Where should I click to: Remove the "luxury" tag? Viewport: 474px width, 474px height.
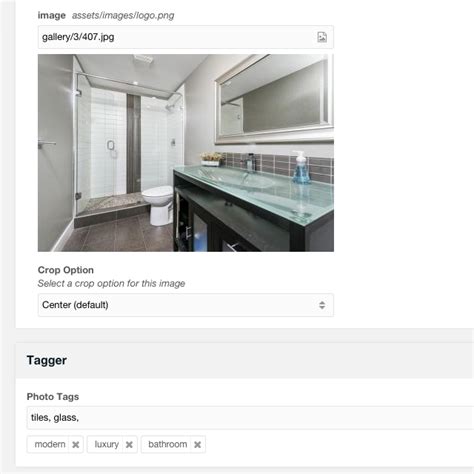(x=129, y=444)
